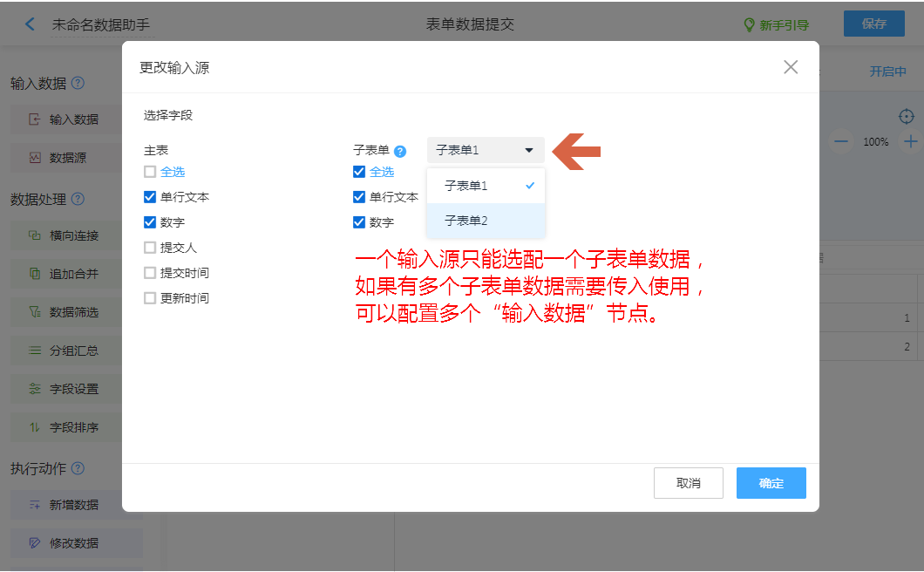Click help icon beside 执行动作 heading
Viewport: 924px width, 572px height.
(x=78, y=469)
